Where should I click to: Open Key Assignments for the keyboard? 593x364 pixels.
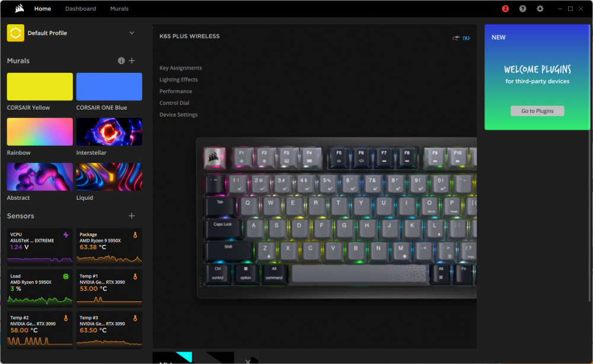pos(180,68)
